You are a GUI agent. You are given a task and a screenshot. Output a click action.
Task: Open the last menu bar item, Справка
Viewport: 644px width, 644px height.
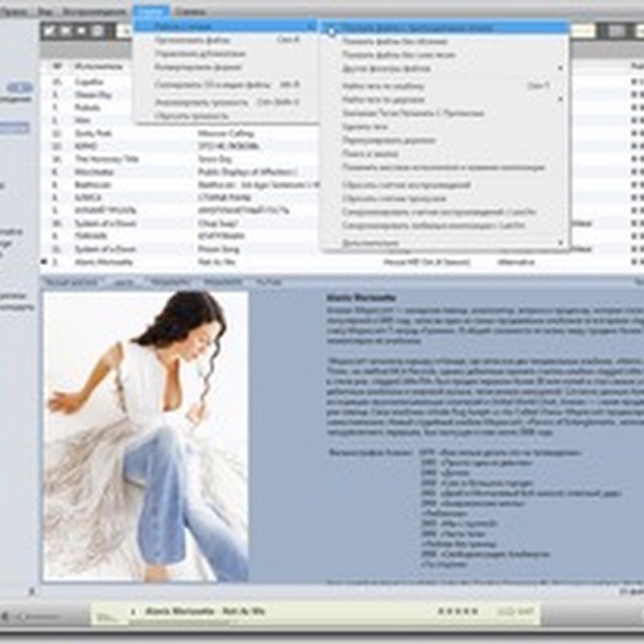tap(190, 11)
